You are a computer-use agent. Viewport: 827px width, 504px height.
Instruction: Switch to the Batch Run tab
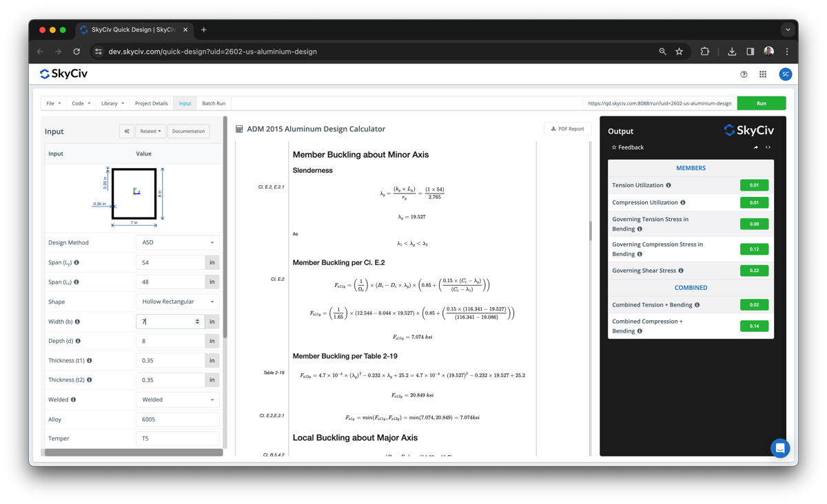tap(214, 103)
